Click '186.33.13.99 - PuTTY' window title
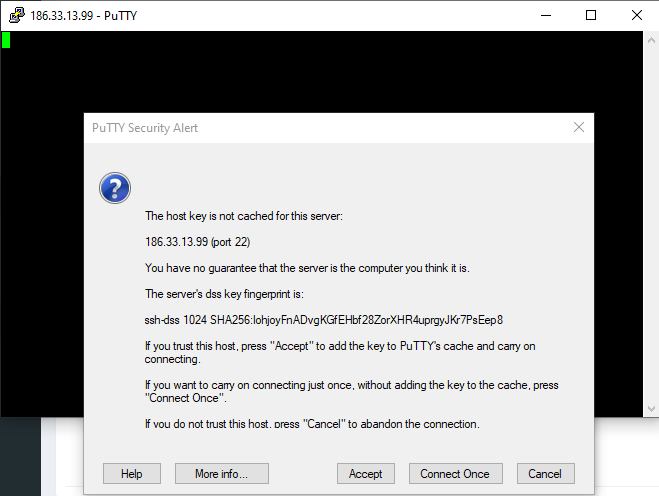The height and width of the screenshot is (496, 659). point(84,16)
